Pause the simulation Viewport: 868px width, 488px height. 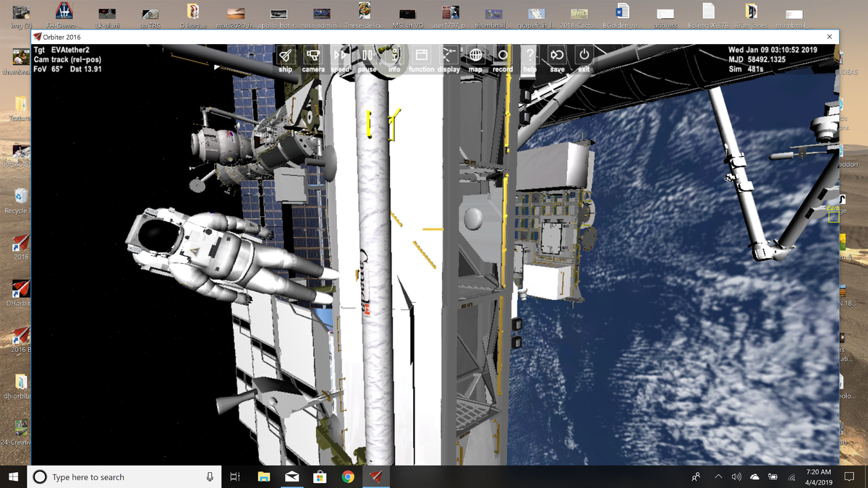[367, 56]
